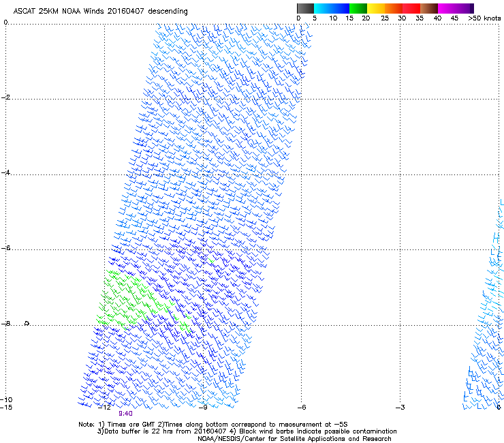This screenshot has height=443, width=504.
Task: Click the title 'ASCAT 25KM NOAA Winds 20160407 descending'
Action: pos(100,12)
